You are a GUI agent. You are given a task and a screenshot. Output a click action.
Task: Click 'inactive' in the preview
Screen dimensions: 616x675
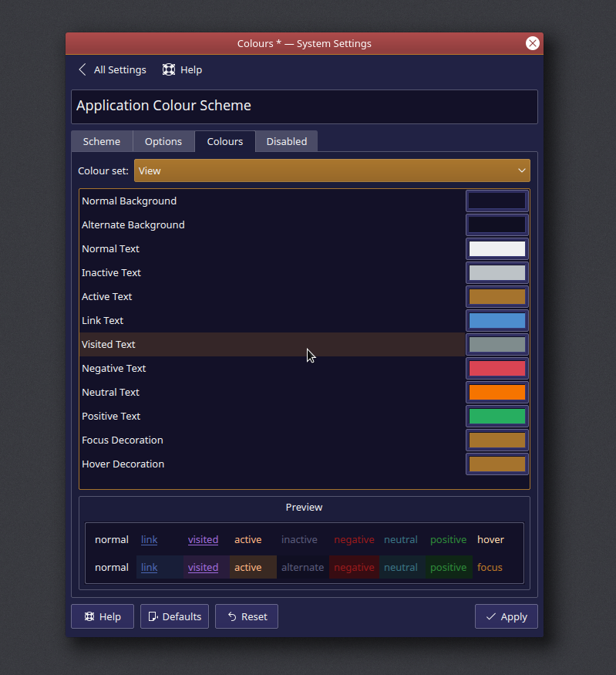coord(299,539)
